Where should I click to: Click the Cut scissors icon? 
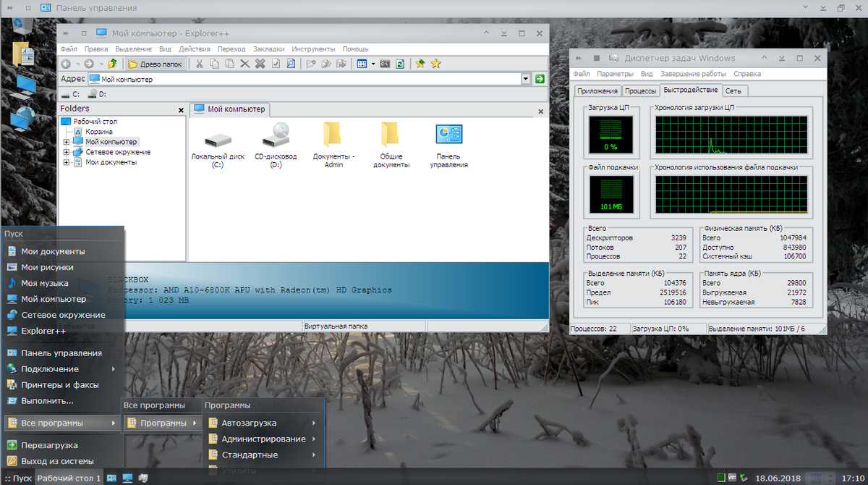coord(198,64)
